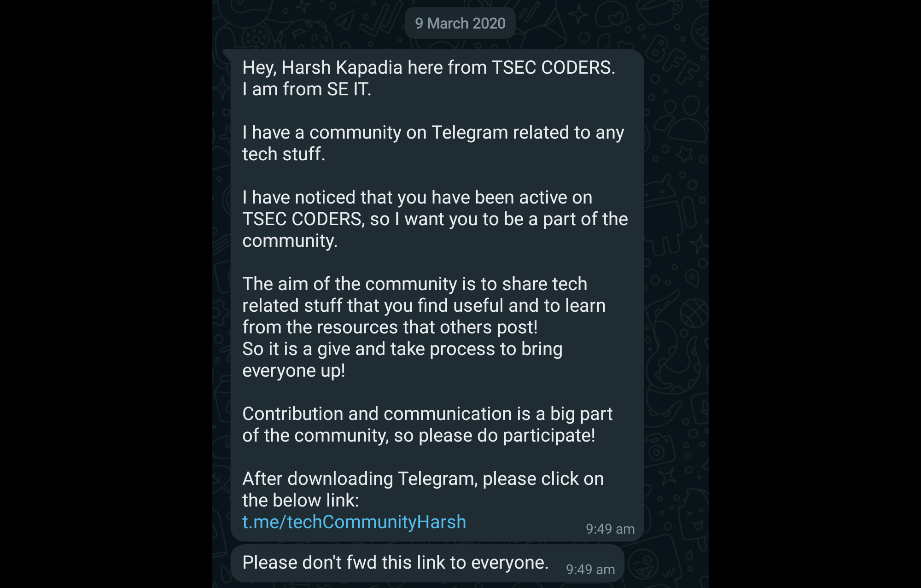Click the 'I am from SE IT.' line
This screenshot has width=921, height=588.
(x=307, y=89)
